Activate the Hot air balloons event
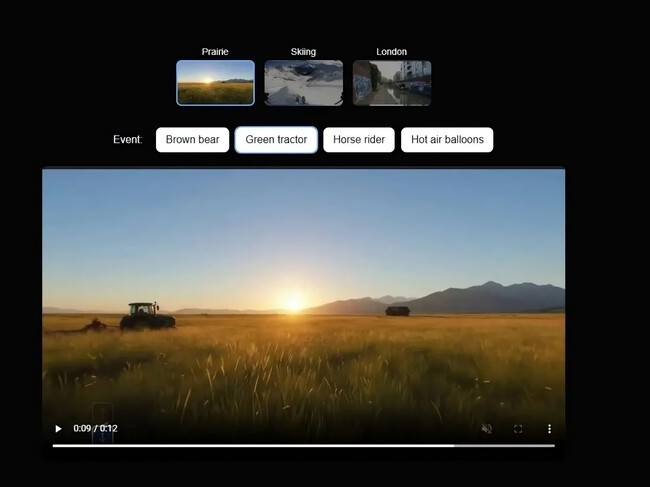Screen dimensions: 650x487 pos(447,140)
